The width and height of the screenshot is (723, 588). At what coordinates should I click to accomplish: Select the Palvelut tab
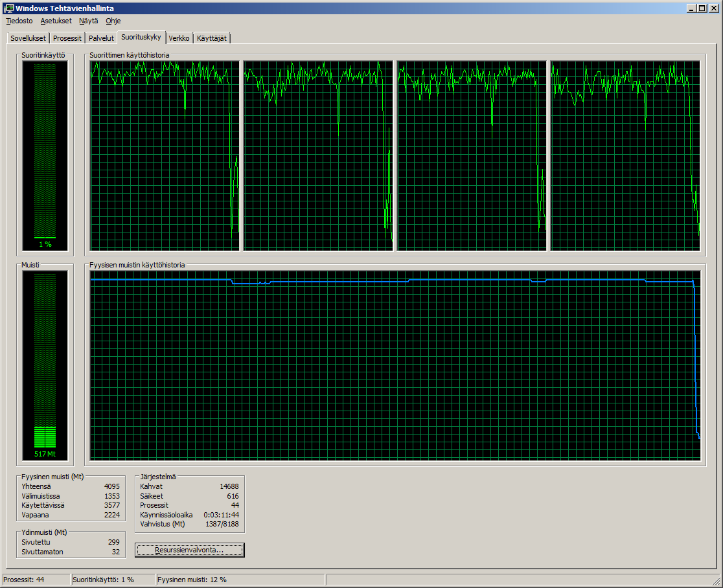coord(101,38)
